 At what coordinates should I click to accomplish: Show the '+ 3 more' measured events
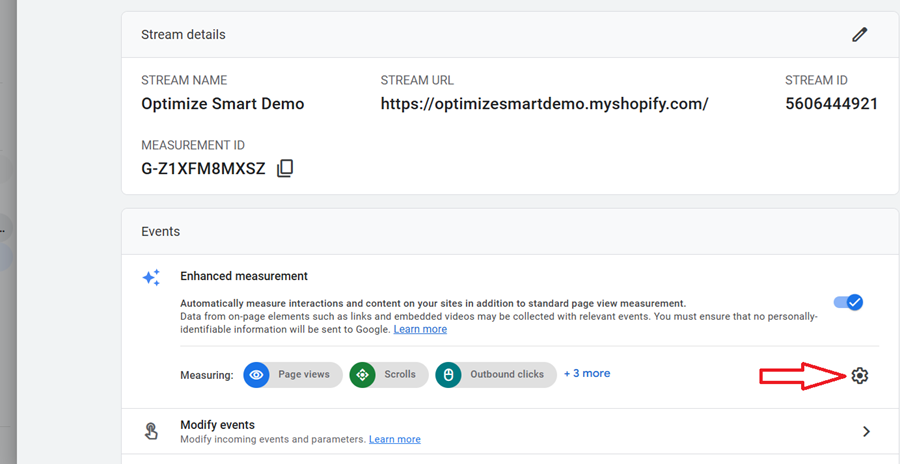(x=587, y=373)
